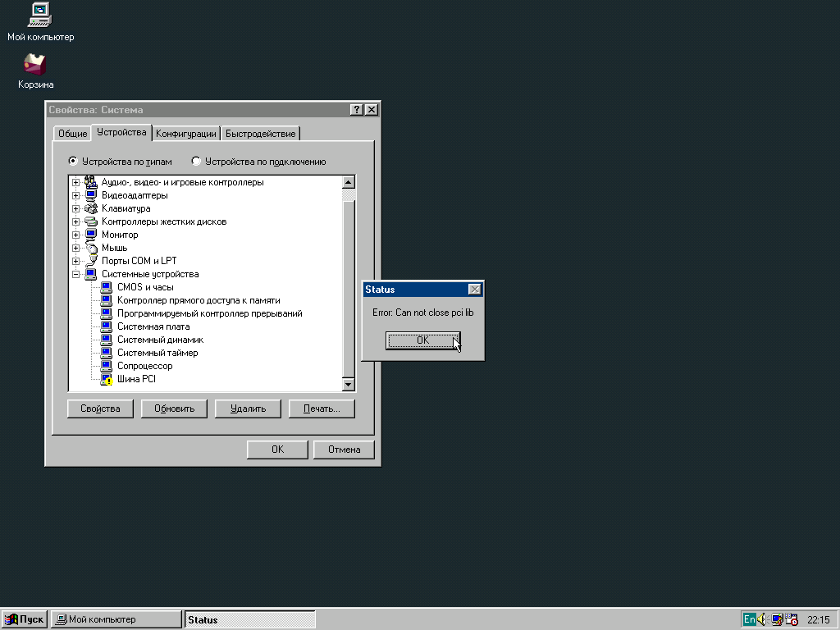Screen dimensions: 840x630
Task: Click the Системный динамик device icon
Action: [x=106, y=340]
